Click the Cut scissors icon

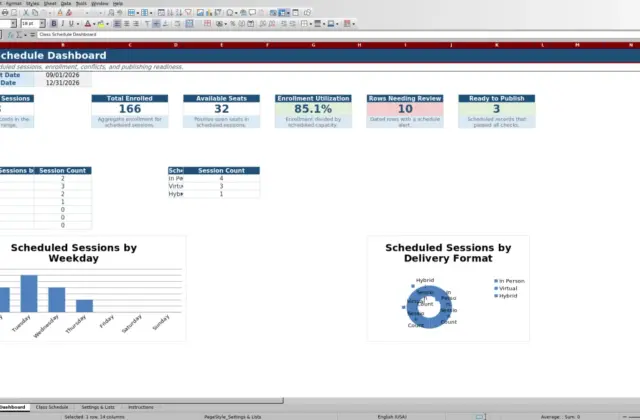26,13
